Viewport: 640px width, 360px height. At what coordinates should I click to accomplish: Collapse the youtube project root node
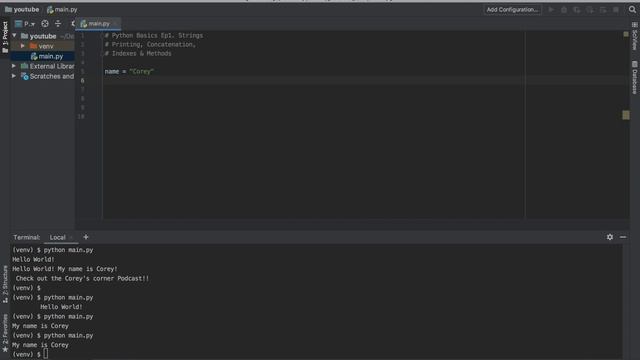click(14, 36)
